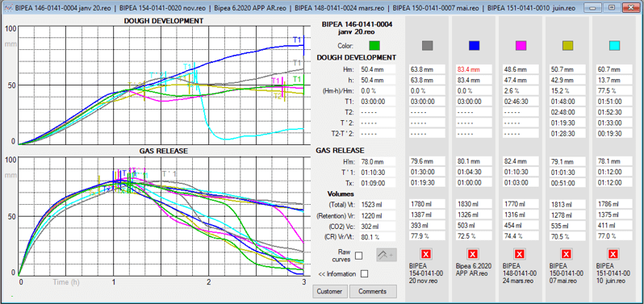
Task: Click the blue T1 marker on dough chart
Action: pos(298,40)
